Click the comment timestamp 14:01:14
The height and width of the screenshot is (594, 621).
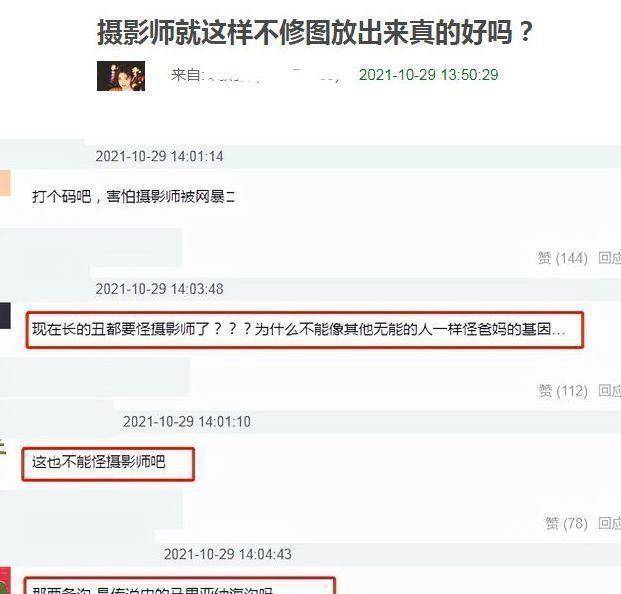tap(159, 156)
